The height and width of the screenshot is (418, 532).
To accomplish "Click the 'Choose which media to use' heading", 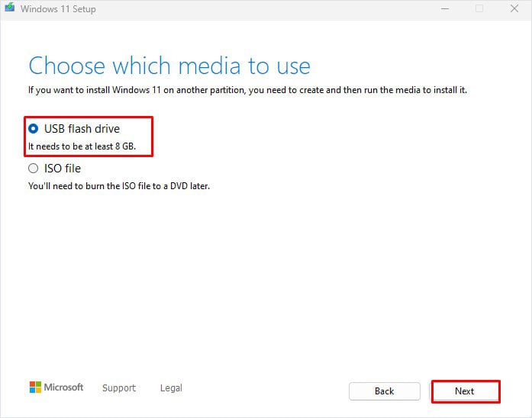I will [x=169, y=66].
